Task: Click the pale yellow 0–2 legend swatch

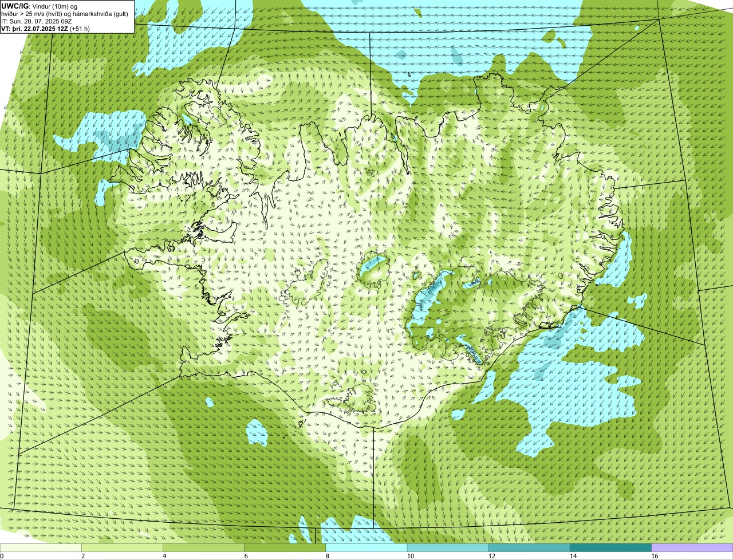Action: coord(41,547)
